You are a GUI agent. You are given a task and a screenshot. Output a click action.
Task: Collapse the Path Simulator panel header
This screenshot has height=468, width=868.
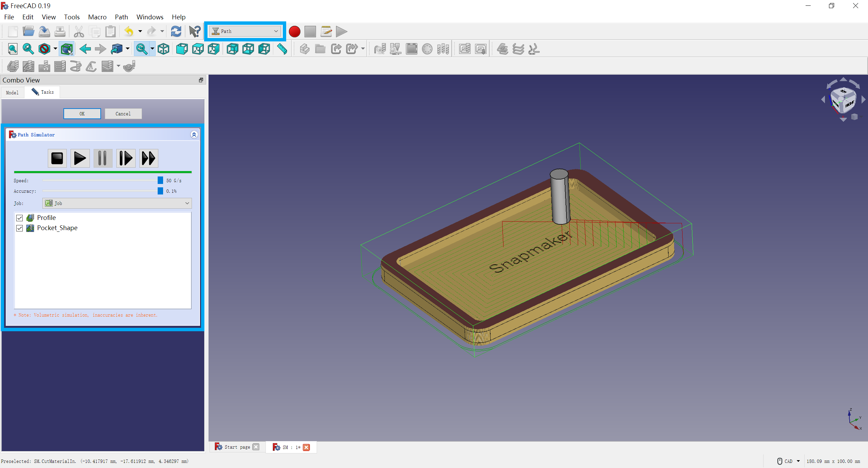pos(194,134)
